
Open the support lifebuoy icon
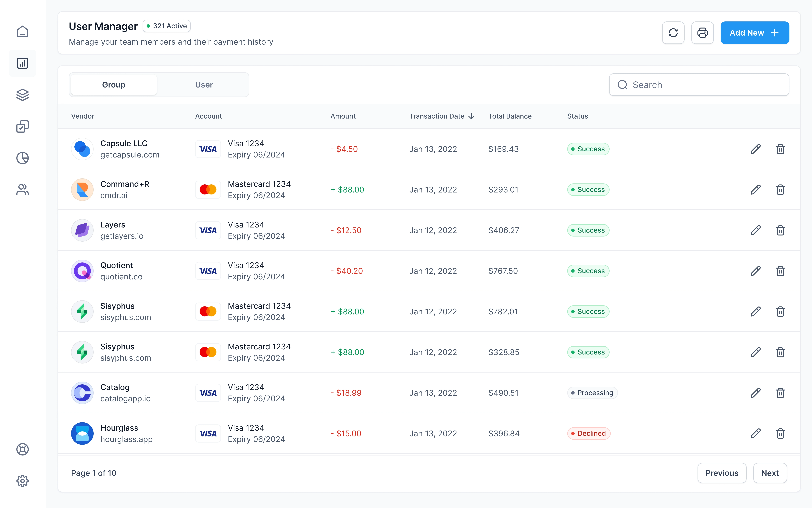point(22,449)
